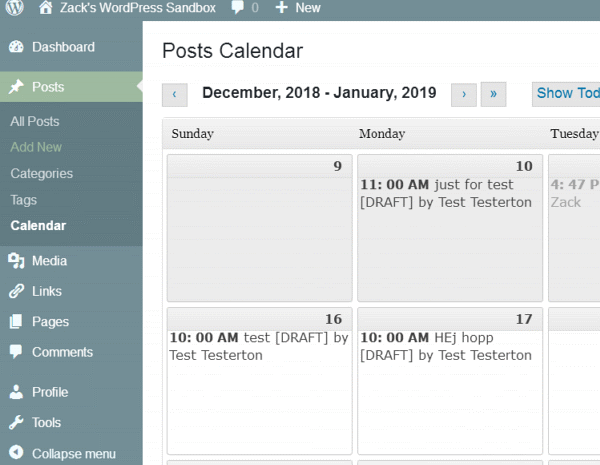
Task: Open the All Posts submenu item
Action: [35, 121]
